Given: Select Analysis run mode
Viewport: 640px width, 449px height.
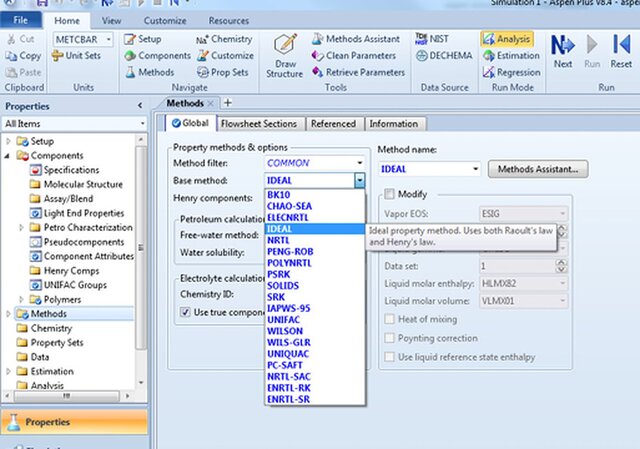Looking at the screenshot, I should point(507,39).
